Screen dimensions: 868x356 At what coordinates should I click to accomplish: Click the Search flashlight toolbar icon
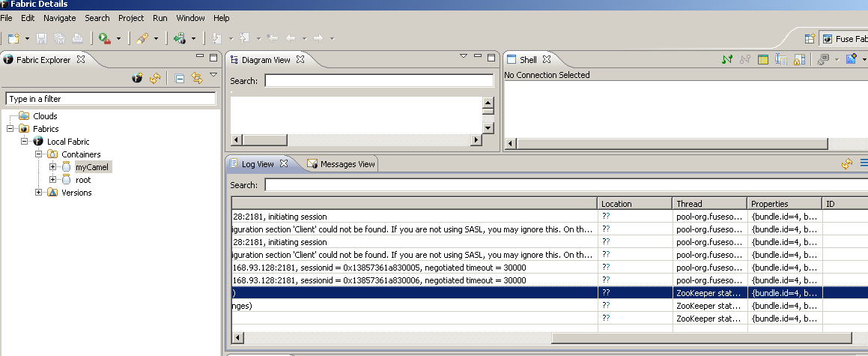coord(142,38)
